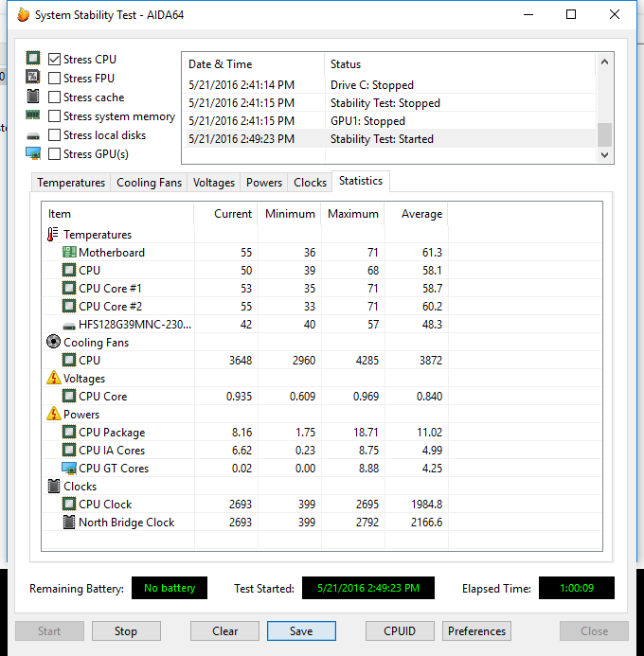This screenshot has height=656, width=644.
Task: Click the RAM stick icon beside Stress system memory
Action: pyautogui.click(x=32, y=115)
